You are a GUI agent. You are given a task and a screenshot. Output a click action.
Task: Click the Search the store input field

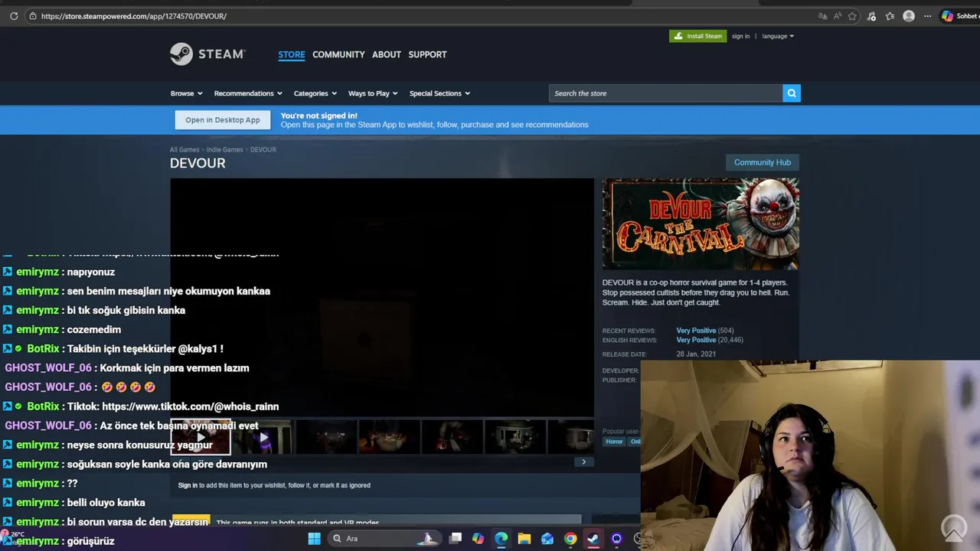(x=666, y=93)
